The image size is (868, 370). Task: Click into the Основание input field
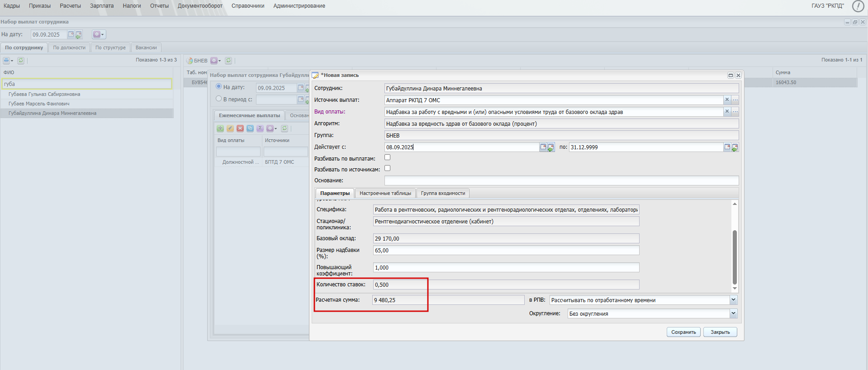pos(561,180)
